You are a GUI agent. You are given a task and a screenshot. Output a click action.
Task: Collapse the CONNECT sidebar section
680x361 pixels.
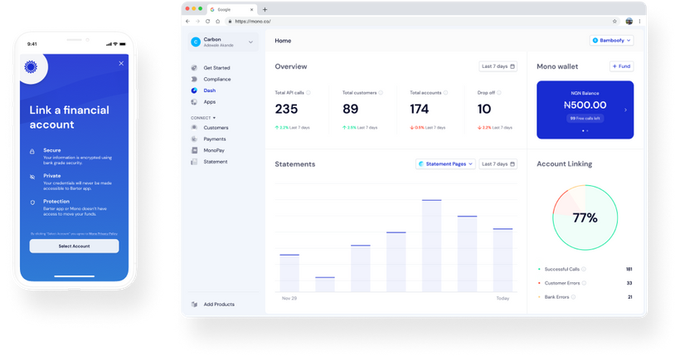coord(203,118)
